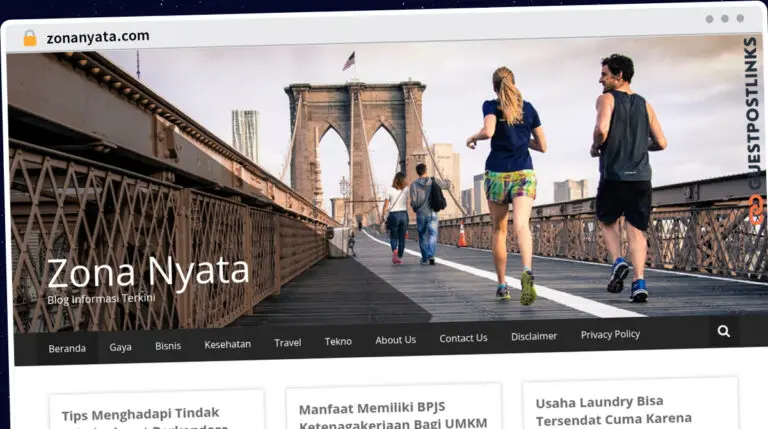Click the orange padlock icon beside the URL
The height and width of the screenshot is (429, 768).
coord(30,38)
